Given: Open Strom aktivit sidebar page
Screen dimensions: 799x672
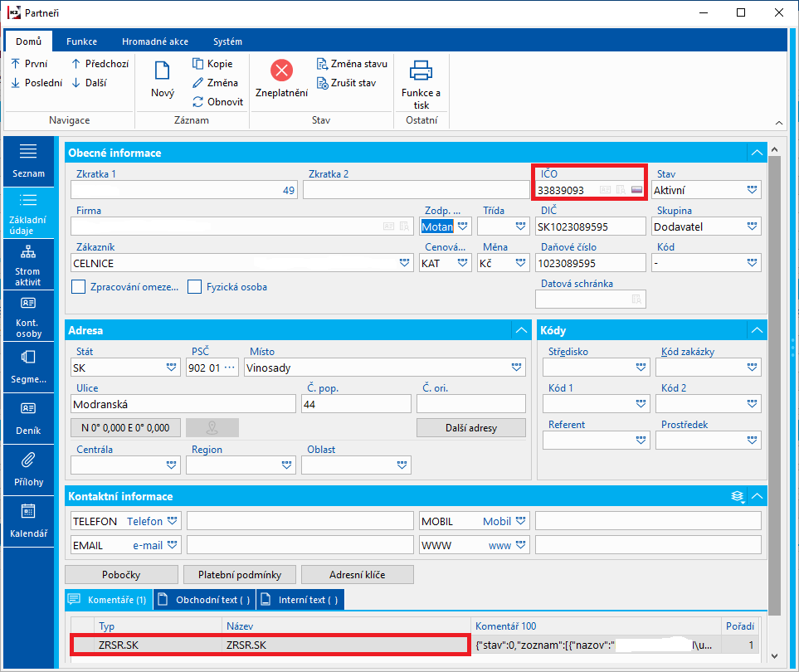Looking at the screenshot, I should [28, 265].
